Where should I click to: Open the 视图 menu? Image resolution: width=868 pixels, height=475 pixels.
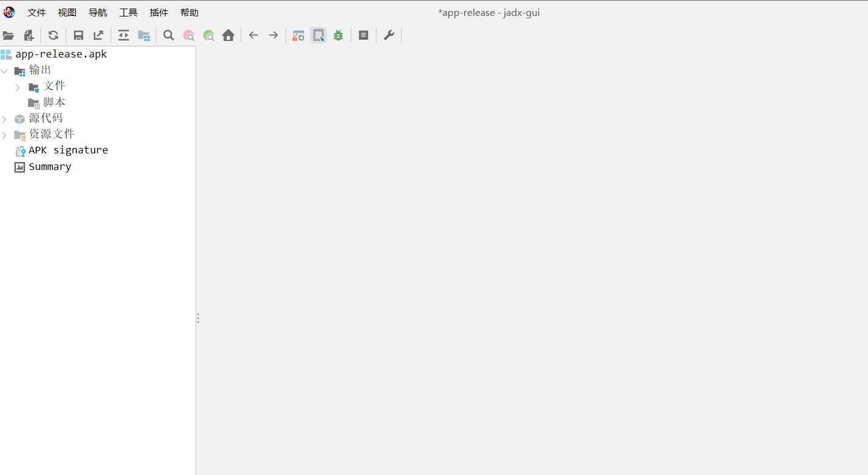point(67,13)
